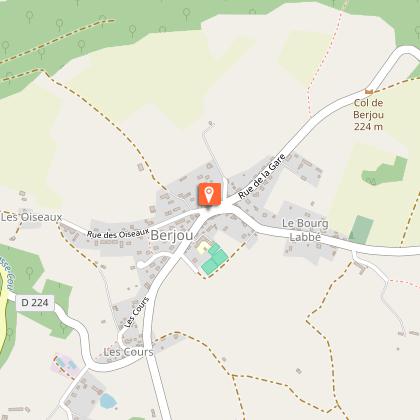
Task: Select the D 224 road shield
Action: 35,302
